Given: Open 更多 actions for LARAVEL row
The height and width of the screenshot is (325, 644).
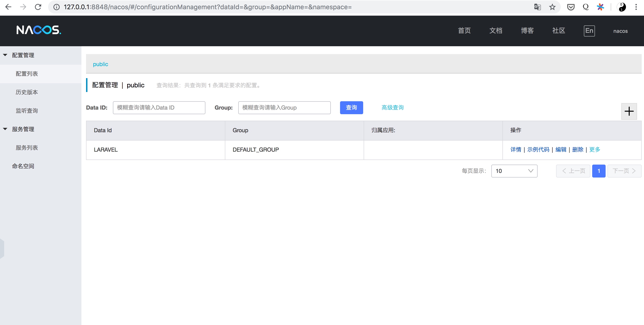Looking at the screenshot, I should coord(594,149).
